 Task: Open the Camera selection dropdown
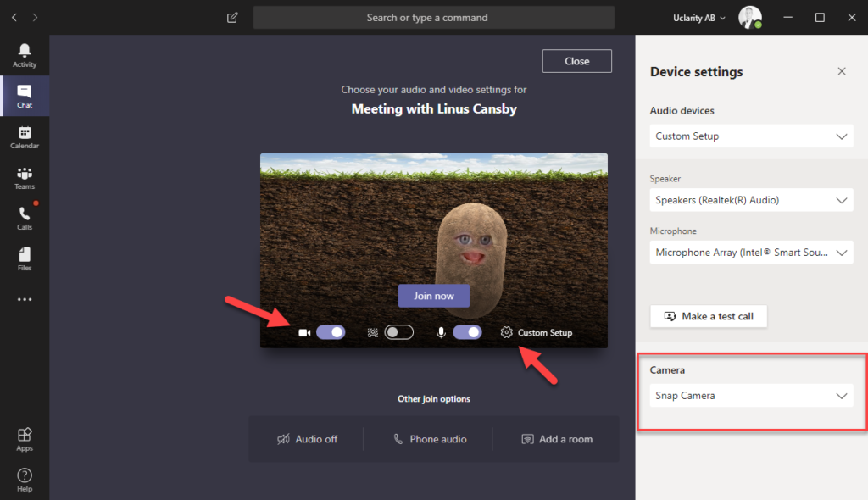(x=751, y=396)
